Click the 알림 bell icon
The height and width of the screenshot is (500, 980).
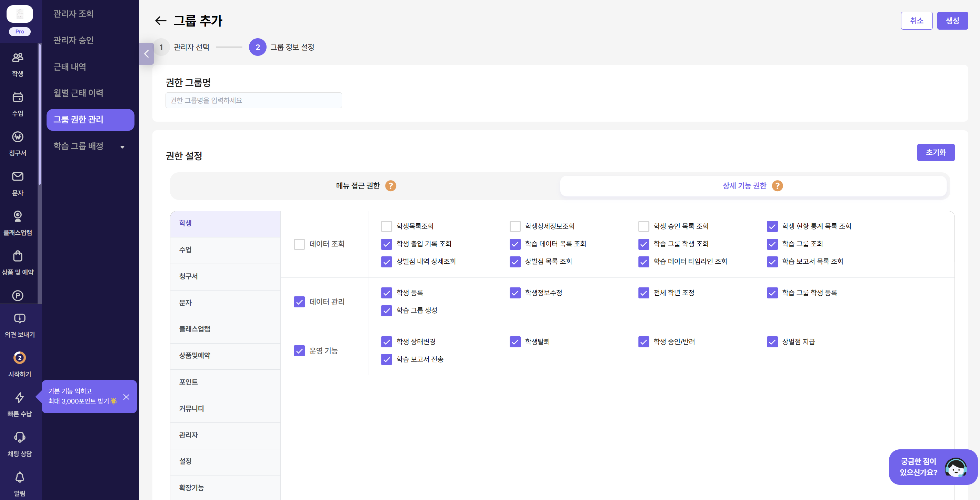(x=19, y=477)
